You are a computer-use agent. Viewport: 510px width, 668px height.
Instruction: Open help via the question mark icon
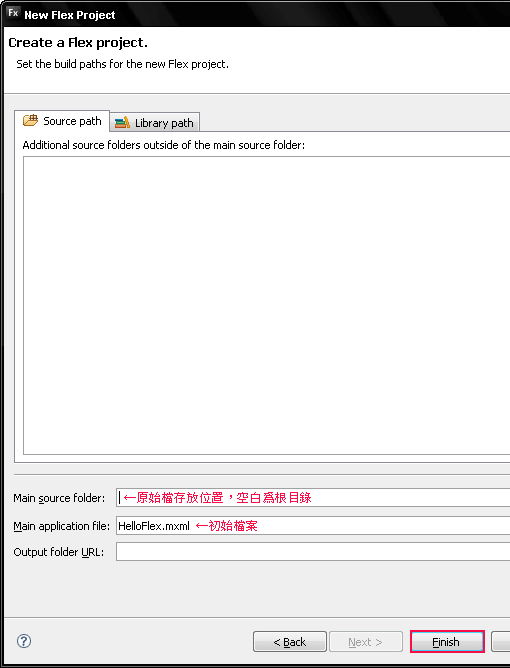[24, 641]
